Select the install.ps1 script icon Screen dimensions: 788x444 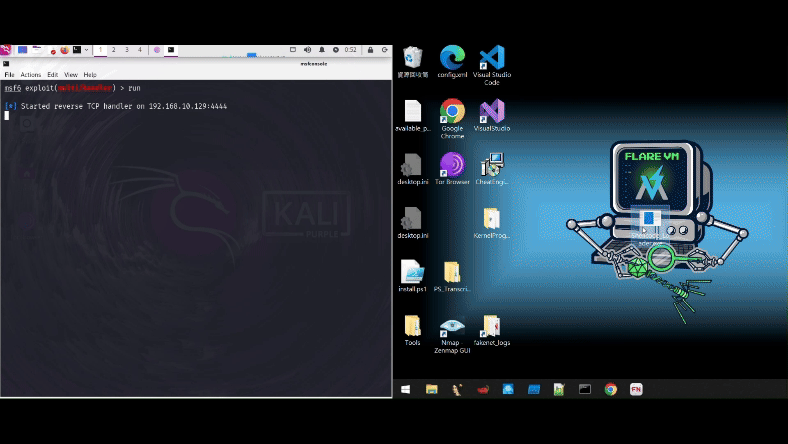click(413, 276)
